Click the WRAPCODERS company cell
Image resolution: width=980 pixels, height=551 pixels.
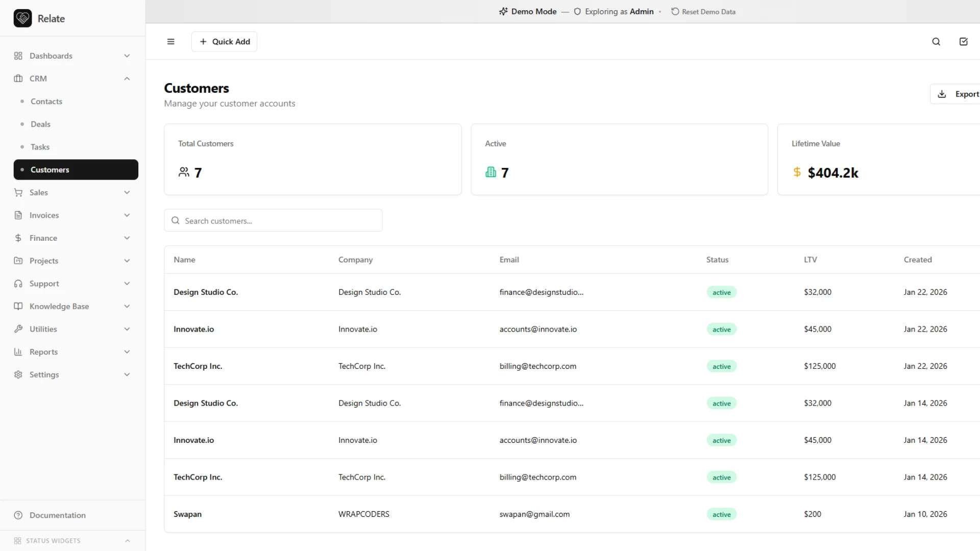pyautogui.click(x=364, y=514)
